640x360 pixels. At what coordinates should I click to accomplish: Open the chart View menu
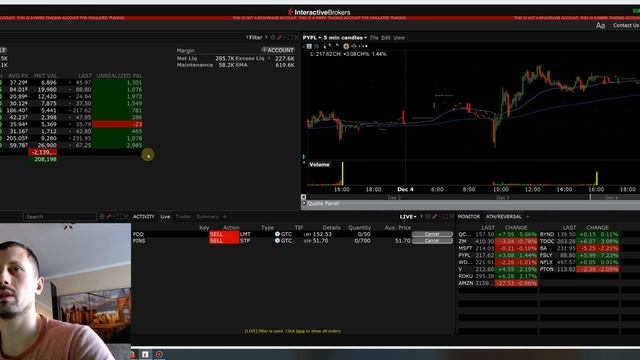click(399, 38)
